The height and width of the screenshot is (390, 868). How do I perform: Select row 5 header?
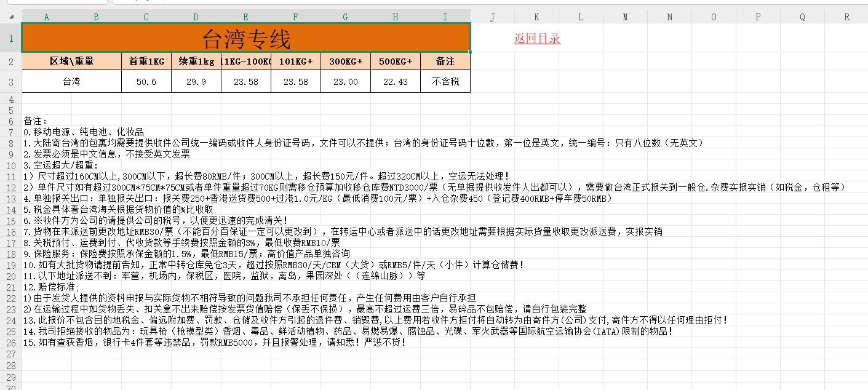(11, 109)
